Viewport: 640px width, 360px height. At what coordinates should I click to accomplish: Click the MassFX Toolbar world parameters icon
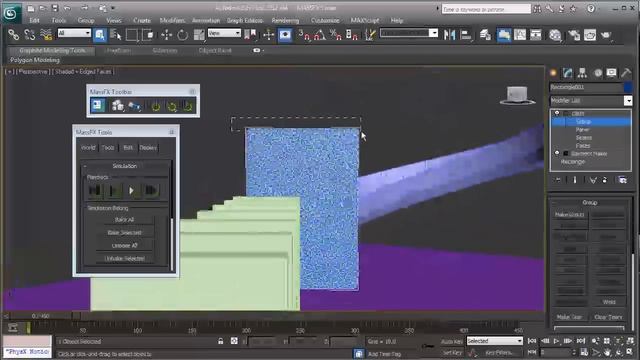[98, 106]
